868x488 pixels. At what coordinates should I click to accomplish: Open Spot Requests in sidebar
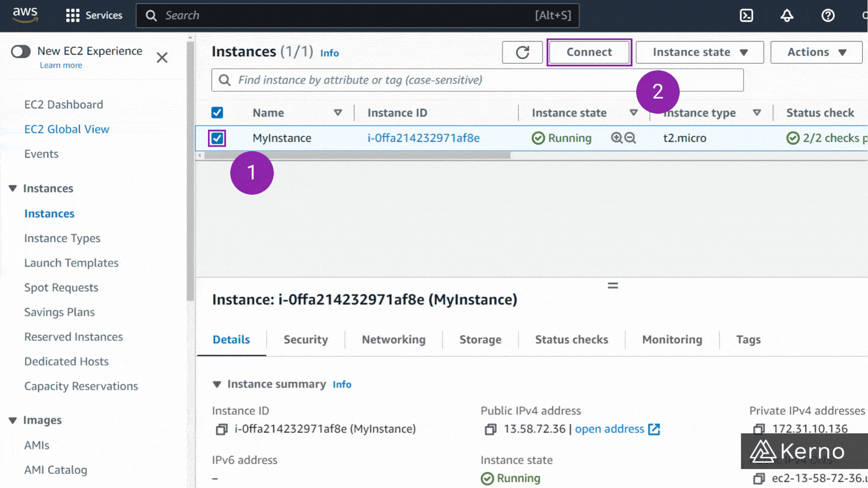(61, 288)
